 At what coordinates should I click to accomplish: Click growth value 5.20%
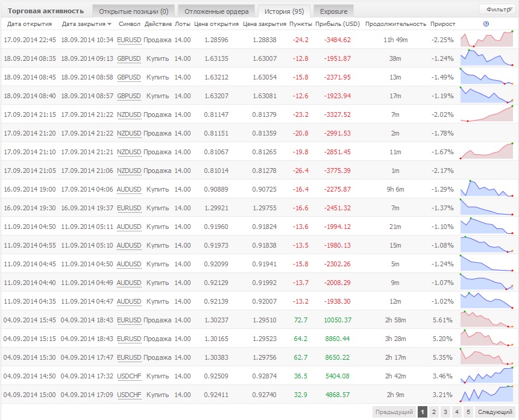442,339
